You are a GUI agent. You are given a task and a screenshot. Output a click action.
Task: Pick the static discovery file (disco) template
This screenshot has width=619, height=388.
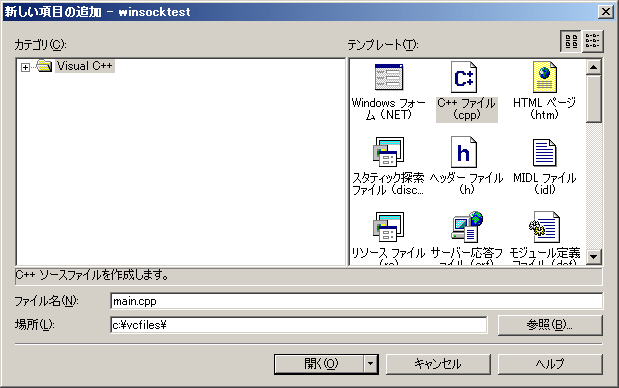[x=388, y=166]
